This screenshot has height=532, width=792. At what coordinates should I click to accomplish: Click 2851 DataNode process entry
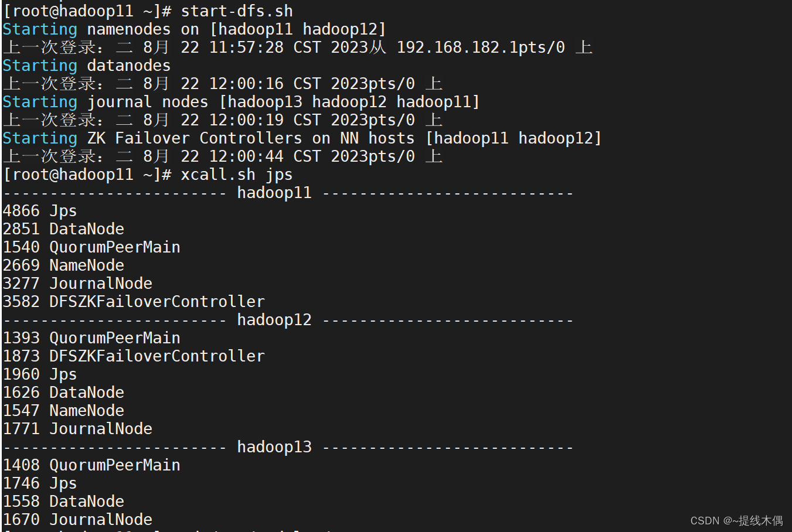tap(63, 229)
